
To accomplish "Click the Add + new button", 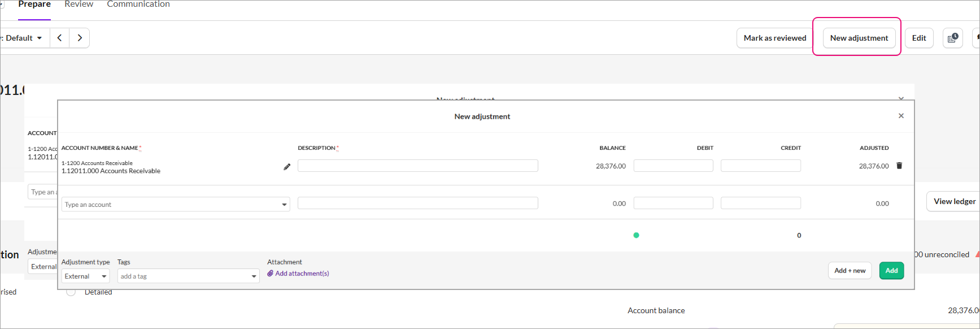I will click(x=850, y=271).
